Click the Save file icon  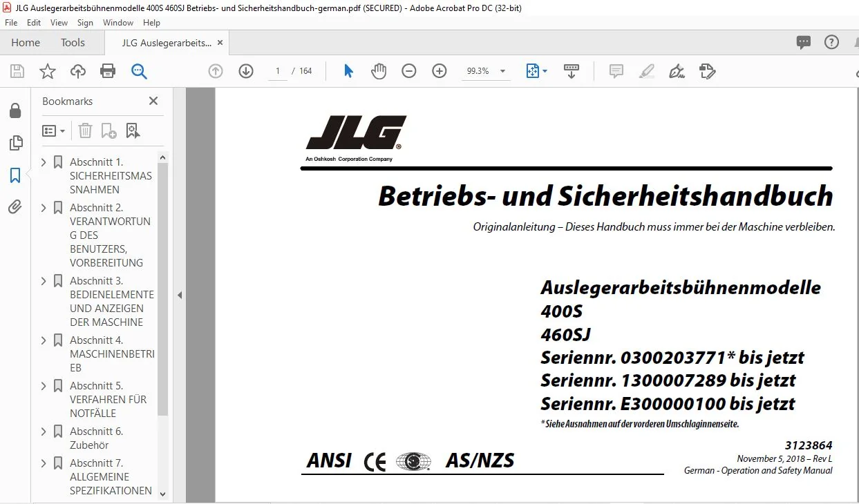(x=17, y=71)
